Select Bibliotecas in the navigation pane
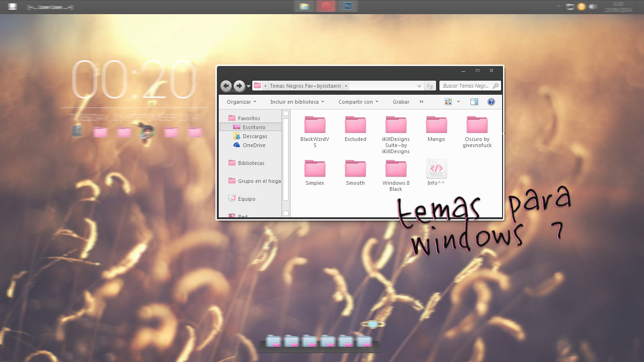The height and width of the screenshot is (362, 644). [x=247, y=163]
